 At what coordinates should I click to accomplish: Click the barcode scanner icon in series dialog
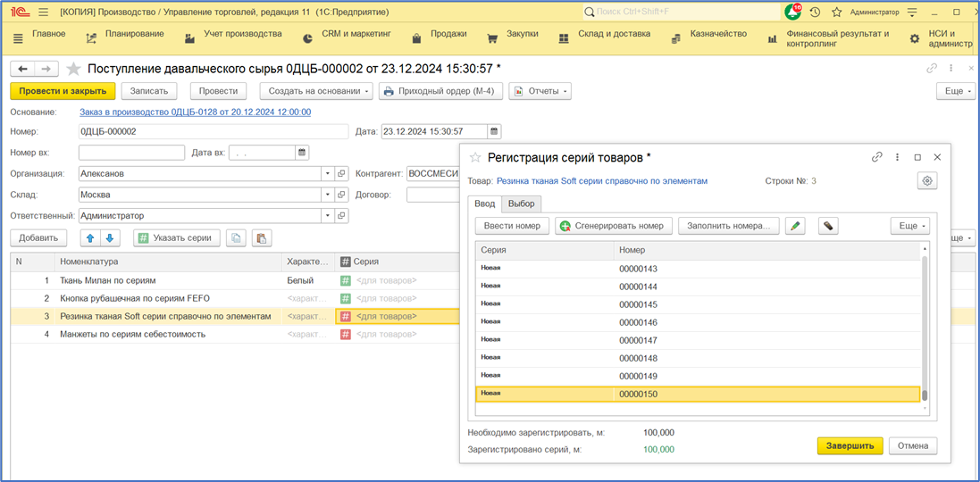(828, 226)
